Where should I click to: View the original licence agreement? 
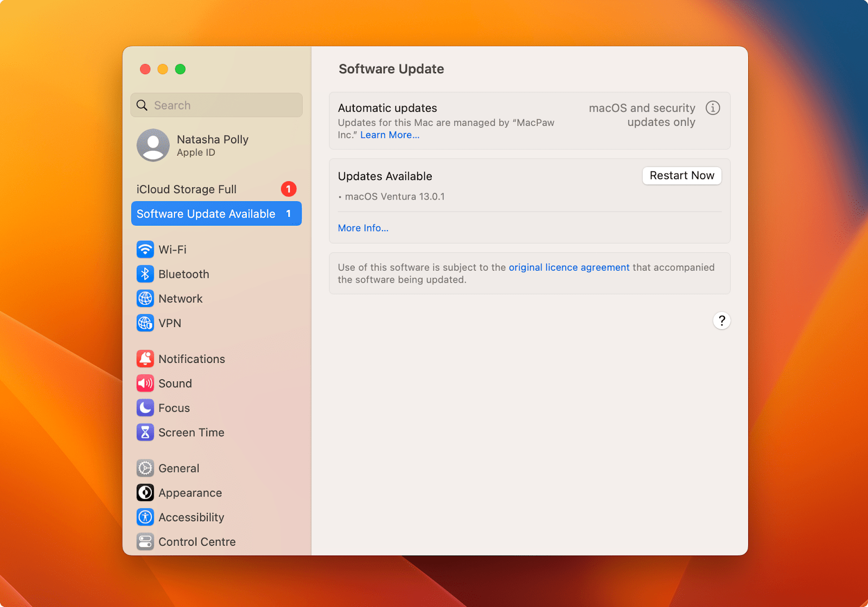(x=569, y=267)
